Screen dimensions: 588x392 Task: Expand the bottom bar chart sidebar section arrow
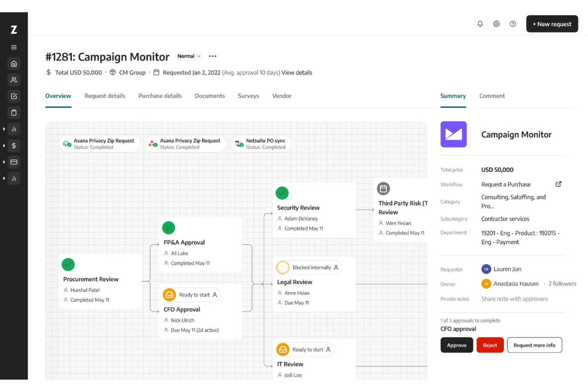point(4,178)
